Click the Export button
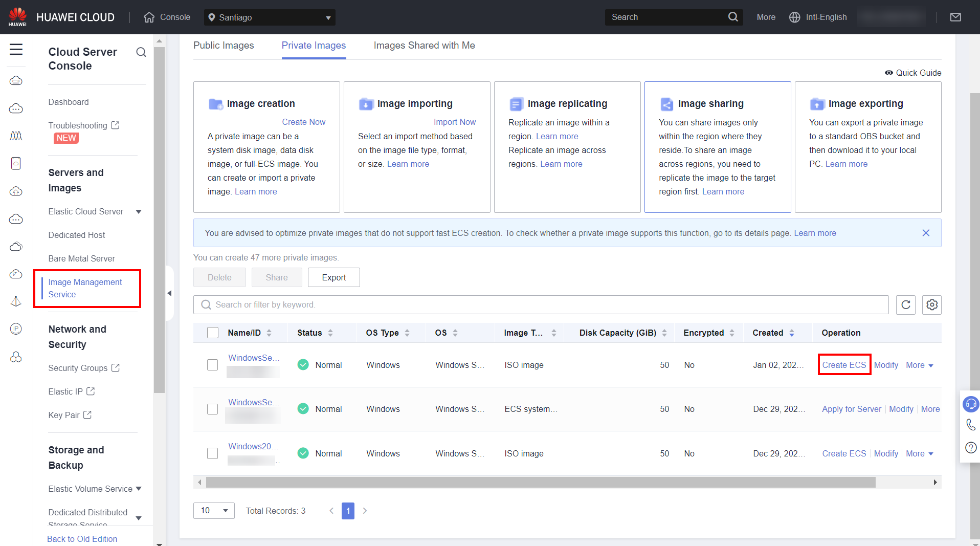This screenshot has width=980, height=546. point(333,277)
